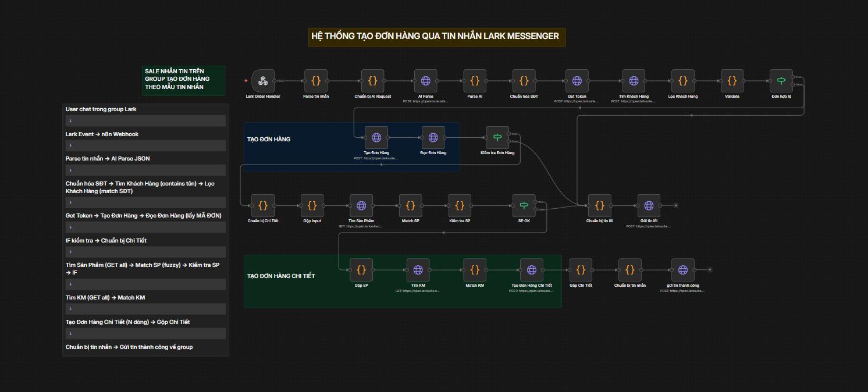Open the Gửi tin lỗi HTTP node

click(x=649, y=206)
